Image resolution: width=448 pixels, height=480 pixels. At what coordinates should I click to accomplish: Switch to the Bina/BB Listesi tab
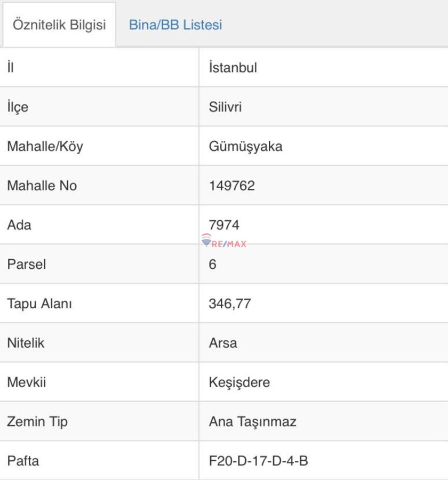coord(175,25)
